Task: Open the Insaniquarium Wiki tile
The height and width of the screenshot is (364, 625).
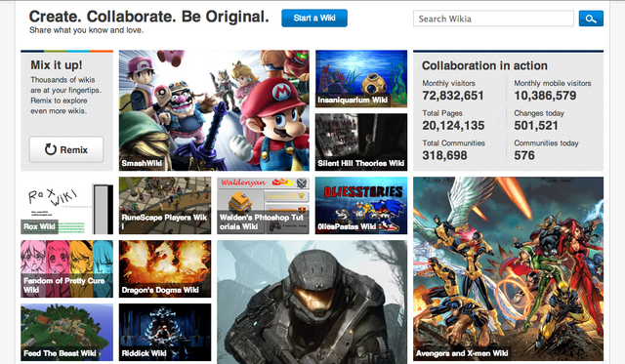Action: pyautogui.click(x=361, y=78)
